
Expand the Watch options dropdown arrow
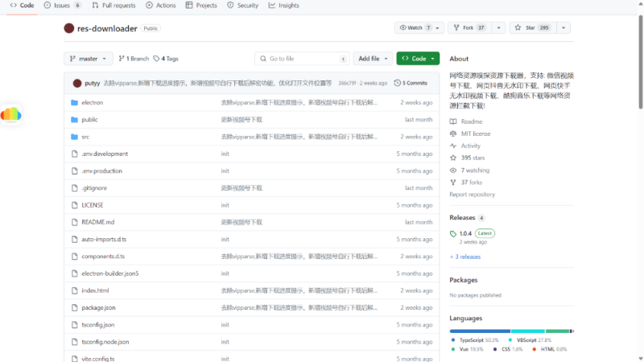click(x=438, y=27)
